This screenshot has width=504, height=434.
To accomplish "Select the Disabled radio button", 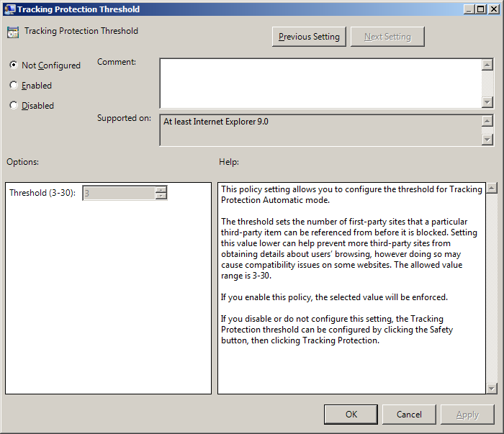I will point(14,105).
